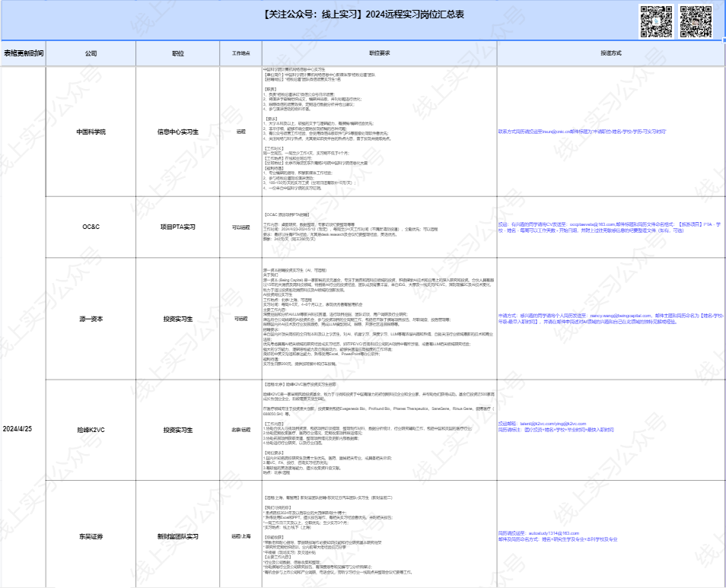The width and height of the screenshot is (726, 588).
Task: Select the '信息中心实习生' position cell
Action: point(178,132)
